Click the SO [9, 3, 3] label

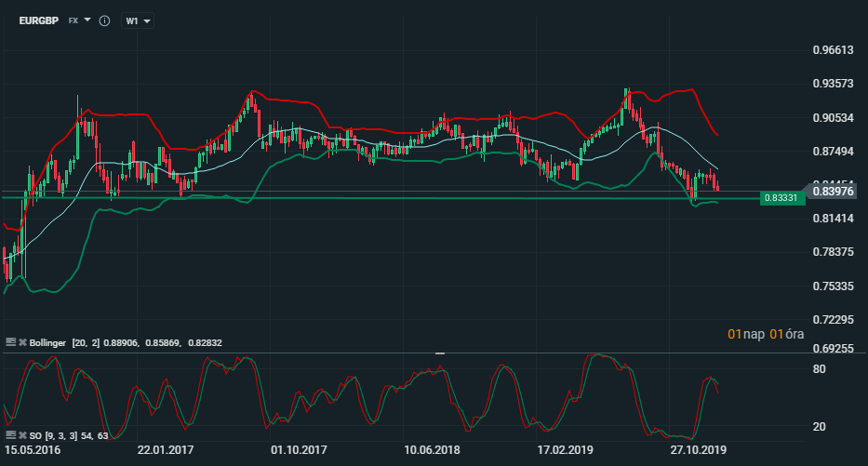(x=58, y=435)
